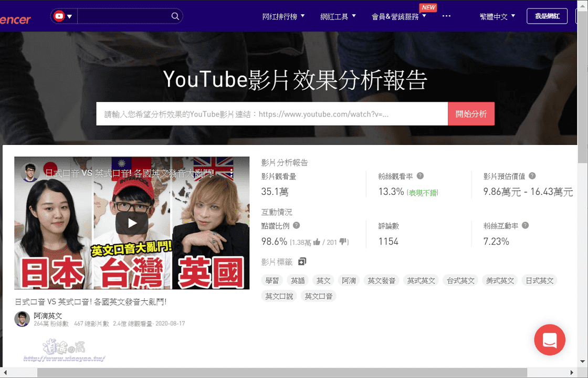Image resolution: width=588 pixels, height=378 pixels.
Task: Click the vertical scrollbar thumb
Action: point(582,86)
